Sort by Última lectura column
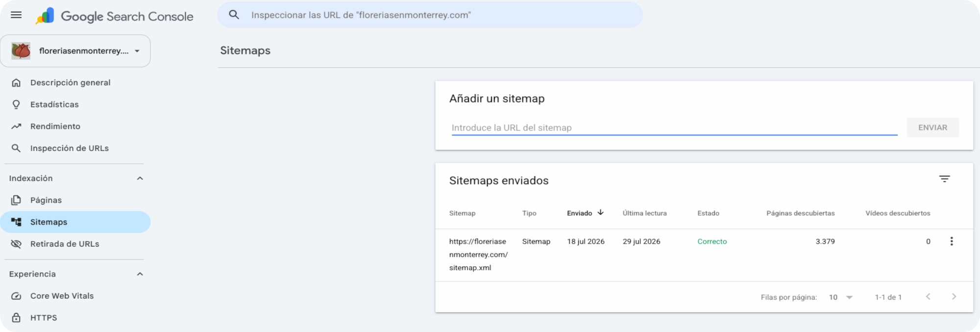Screen dimensions: 980x332 644,213
